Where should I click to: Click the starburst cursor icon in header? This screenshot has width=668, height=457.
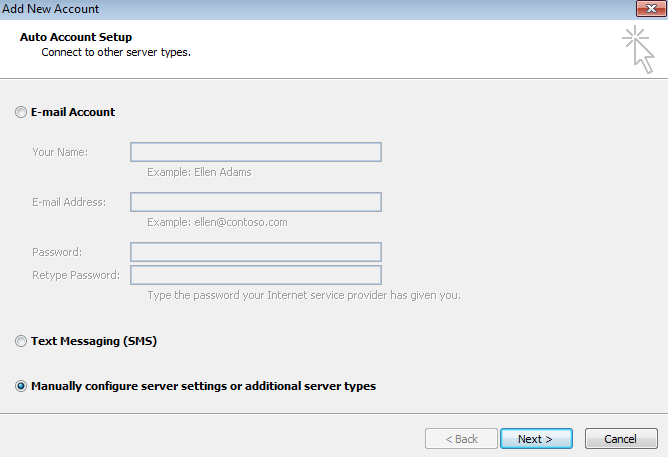click(x=637, y=49)
